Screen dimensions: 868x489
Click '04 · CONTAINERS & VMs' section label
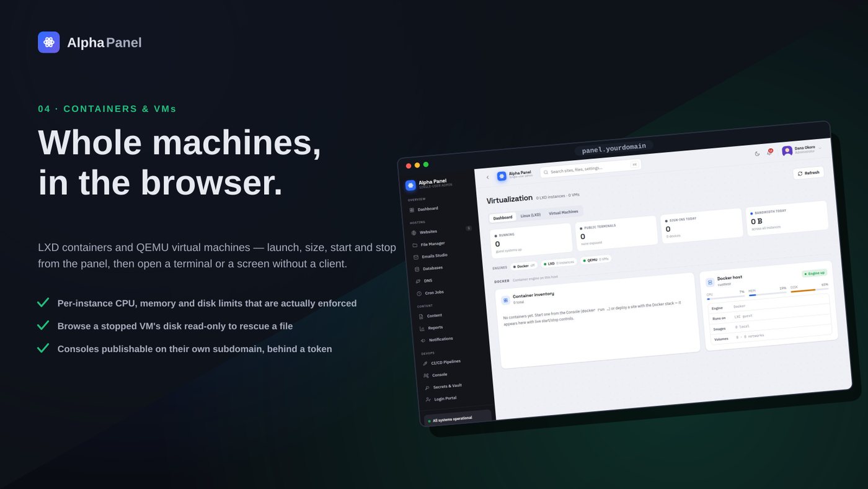tap(107, 109)
